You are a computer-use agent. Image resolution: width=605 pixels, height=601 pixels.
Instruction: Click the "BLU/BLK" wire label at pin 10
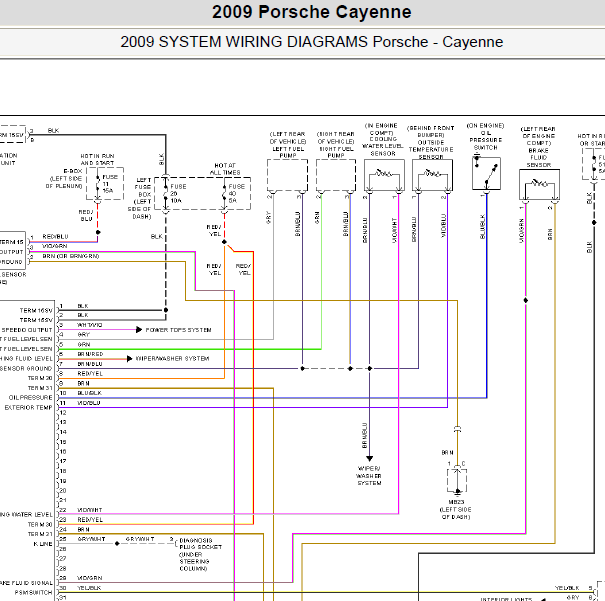90,393
